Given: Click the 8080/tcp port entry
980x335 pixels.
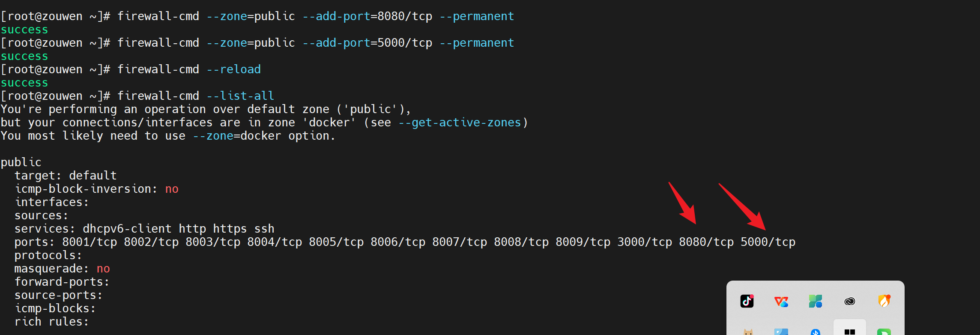Looking at the screenshot, I should pyautogui.click(x=706, y=242).
